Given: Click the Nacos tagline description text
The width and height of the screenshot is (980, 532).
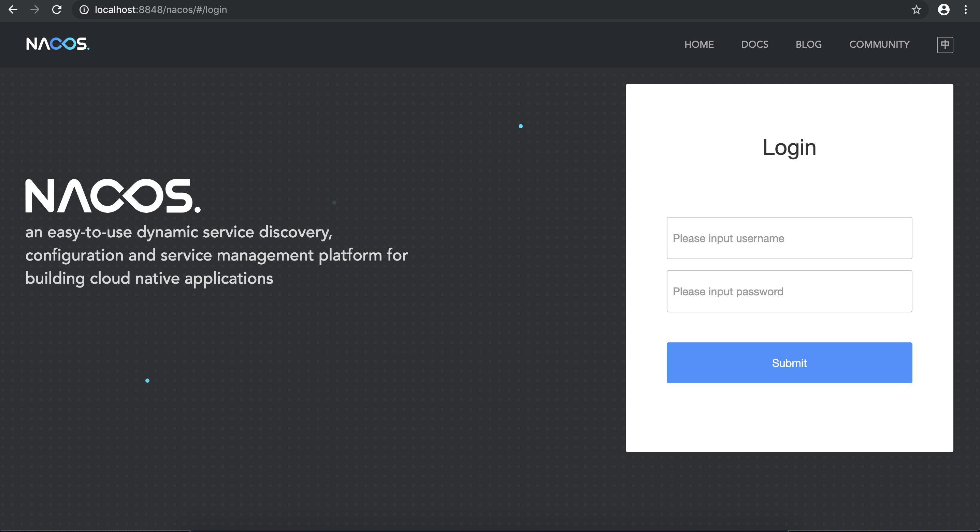Looking at the screenshot, I should (x=216, y=255).
